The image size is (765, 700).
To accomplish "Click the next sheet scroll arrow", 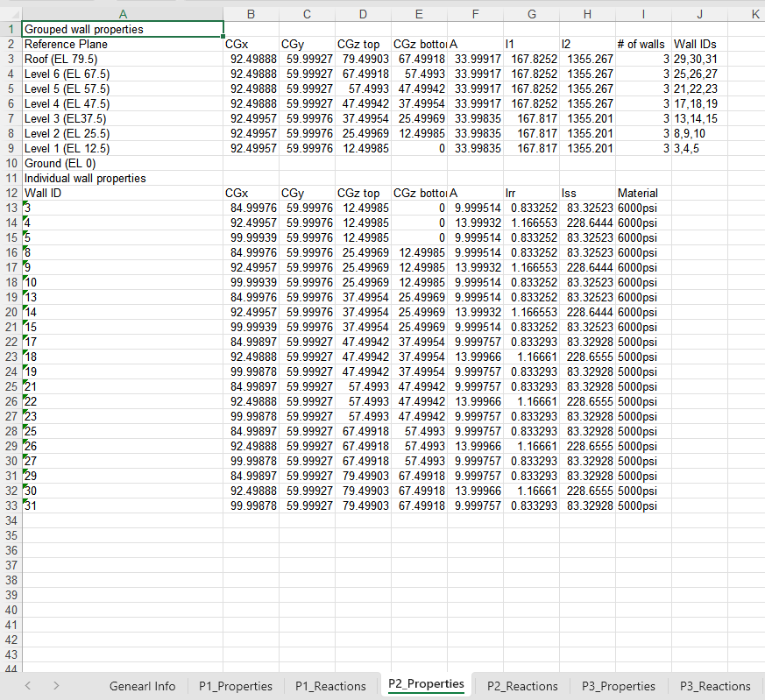I will tap(55, 685).
